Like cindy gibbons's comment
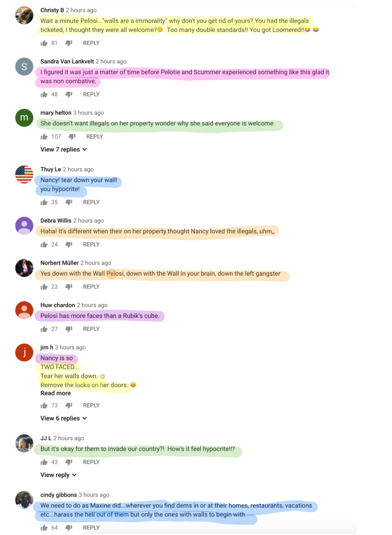The image size is (392, 535). pos(44,527)
